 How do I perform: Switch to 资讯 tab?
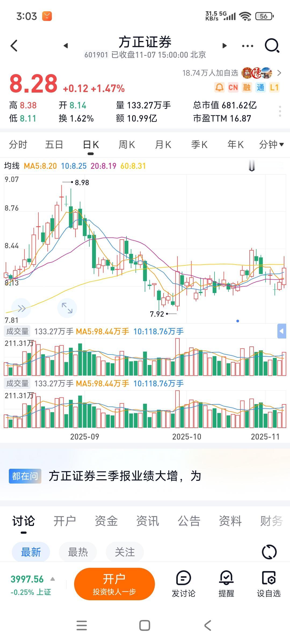(x=147, y=521)
